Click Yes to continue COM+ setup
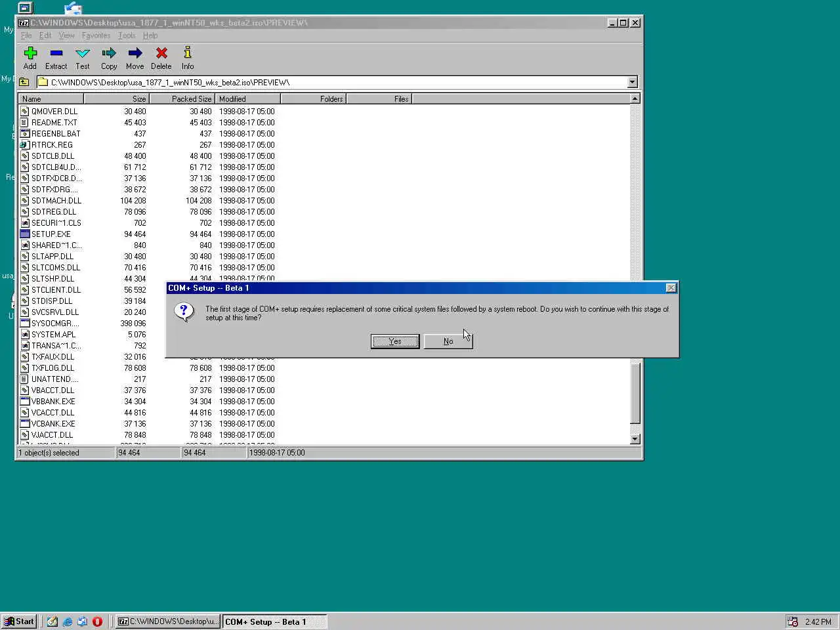Image resolution: width=840 pixels, height=630 pixels. point(395,341)
